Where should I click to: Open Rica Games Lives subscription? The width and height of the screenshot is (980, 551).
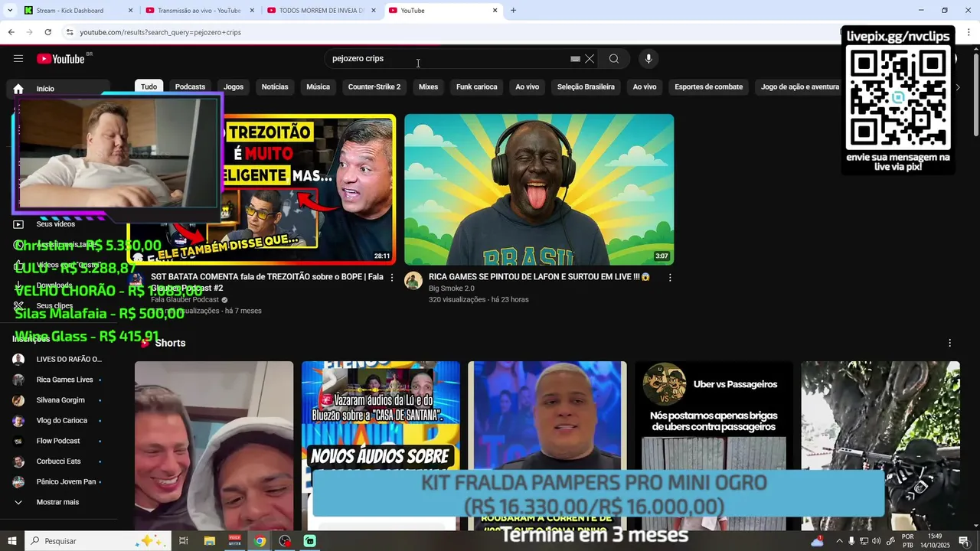59,380
